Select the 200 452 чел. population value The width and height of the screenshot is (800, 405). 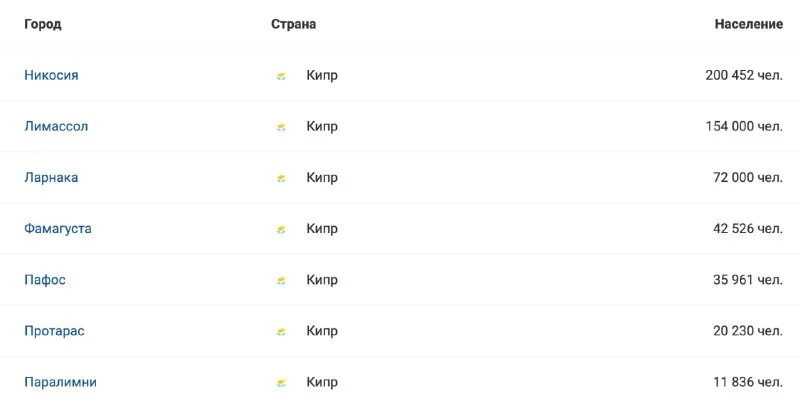coord(743,76)
